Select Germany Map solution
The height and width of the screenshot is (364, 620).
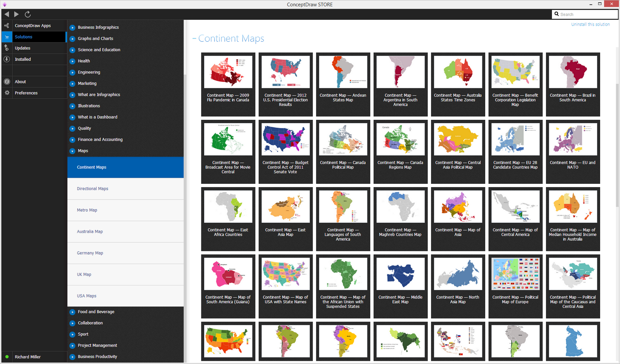coord(125,253)
